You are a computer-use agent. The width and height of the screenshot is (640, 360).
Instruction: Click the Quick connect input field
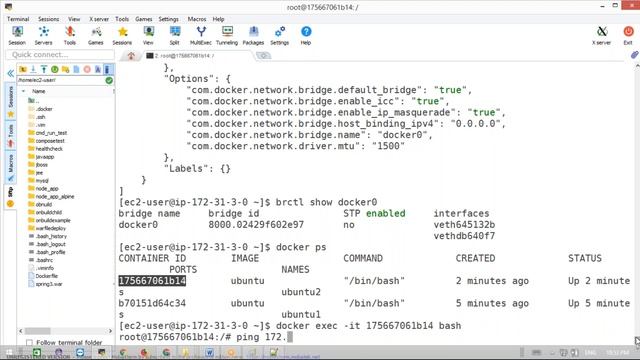(60, 55)
